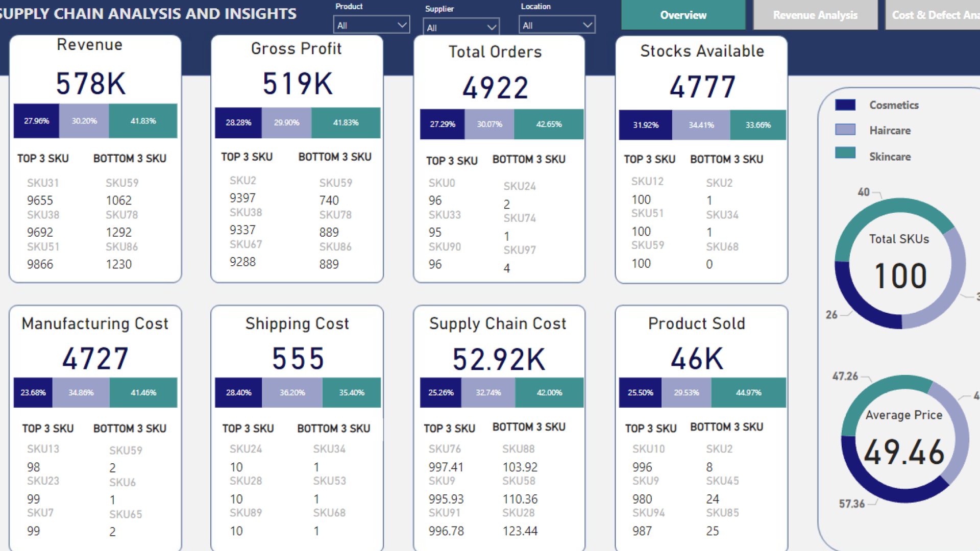Click the Revenue 41.83% bar segment
Viewport: 980px width, 551px height.
click(143, 121)
